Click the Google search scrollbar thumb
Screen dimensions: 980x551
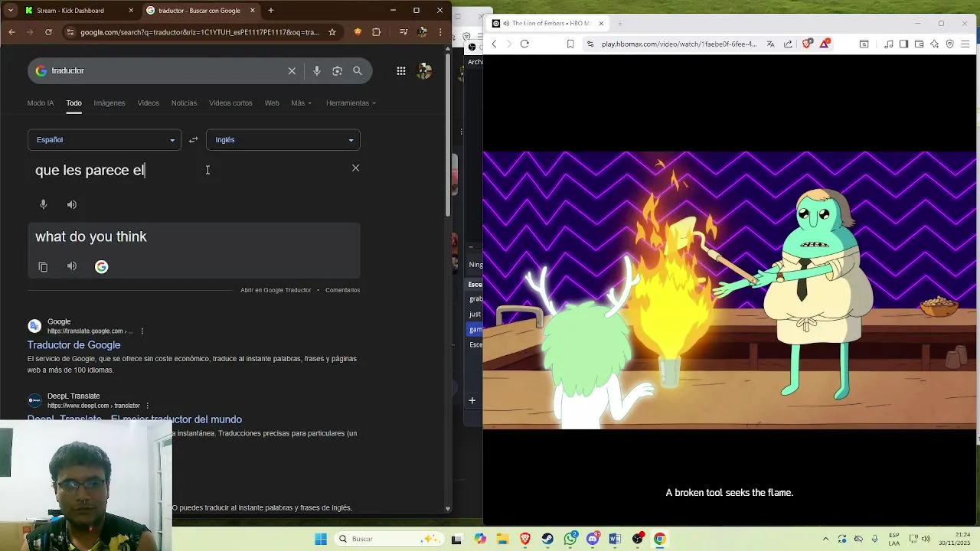449,134
